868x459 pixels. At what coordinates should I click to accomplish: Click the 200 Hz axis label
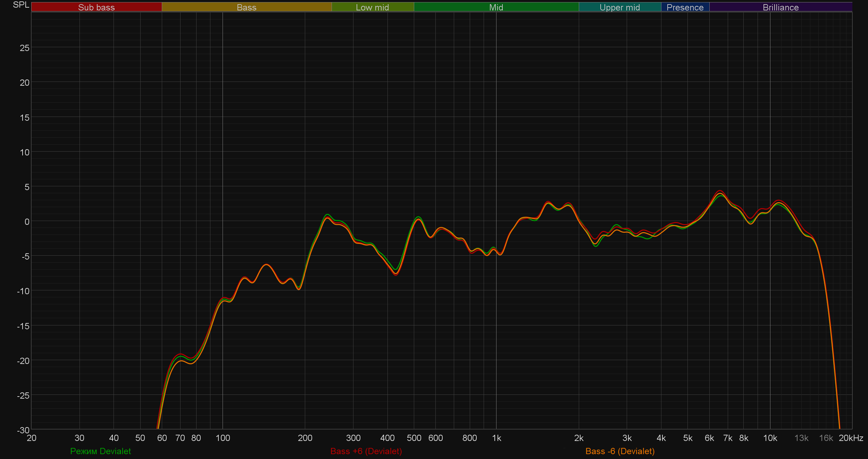pyautogui.click(x=305, y=438)
